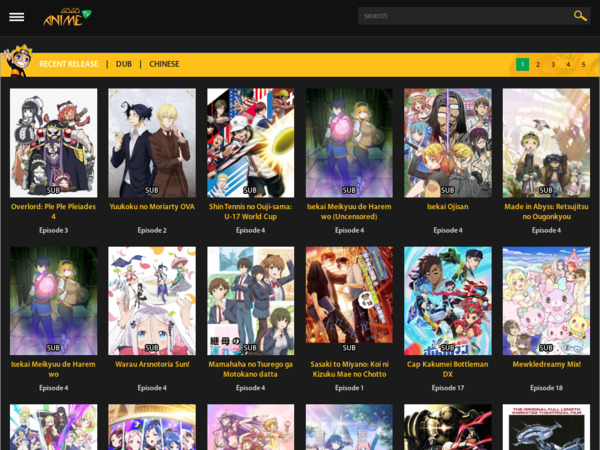Open Mamahaha no Tsurego poster
The width and height of the screenshot is (600, 450).
[251, 300]
